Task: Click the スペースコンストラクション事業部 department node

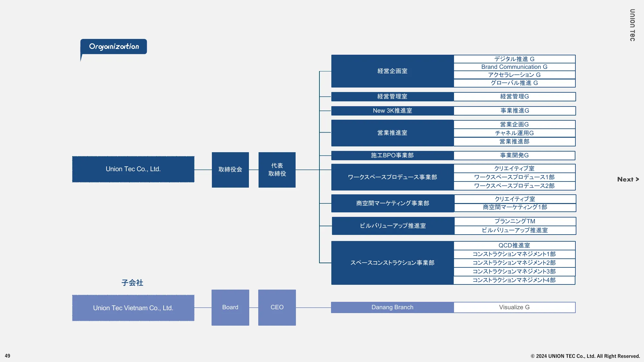Action: pyautogui.click(x=392, y=263)
